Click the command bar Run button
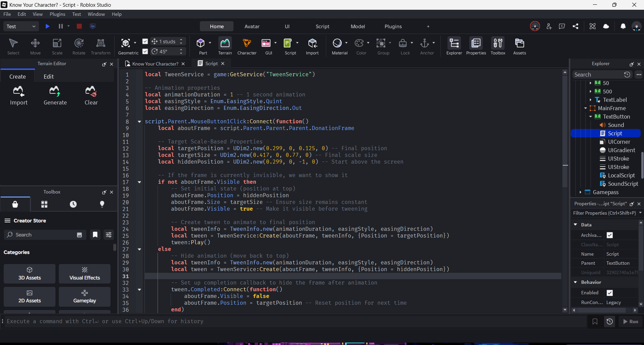Image resolution: width=644 pixels, height=345 pixels. coord(630,321)
